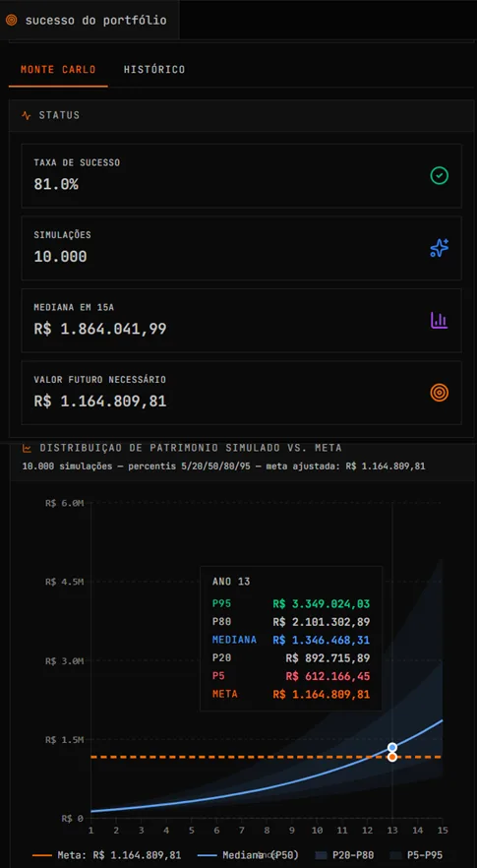The height and width of the screenshot is (868, 477).
Task: Toggle the P20-P80 legend entry
Action: click(346, 854)
